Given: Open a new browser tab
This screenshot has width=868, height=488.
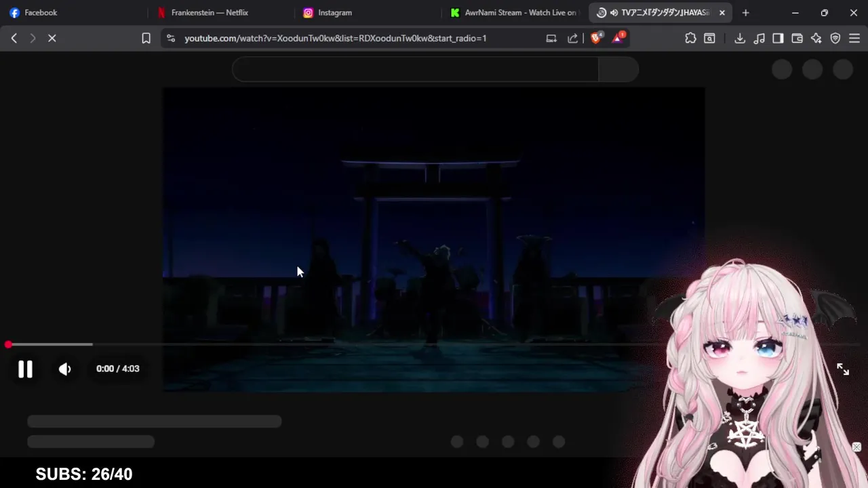Looking at the screenshot, I should tap(746, 13).
